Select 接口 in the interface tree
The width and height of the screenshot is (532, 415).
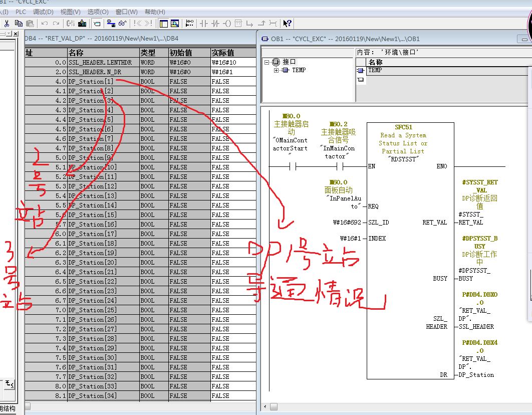[289, 62]
